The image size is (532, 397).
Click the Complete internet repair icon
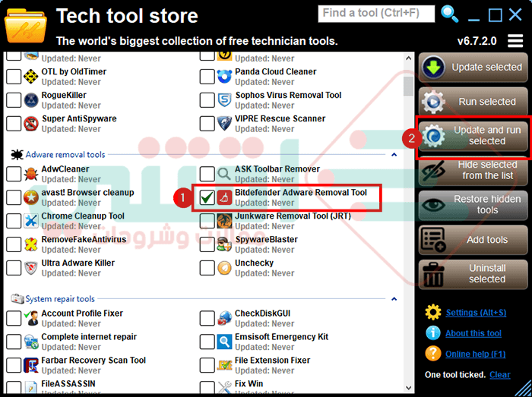point(31,342)
